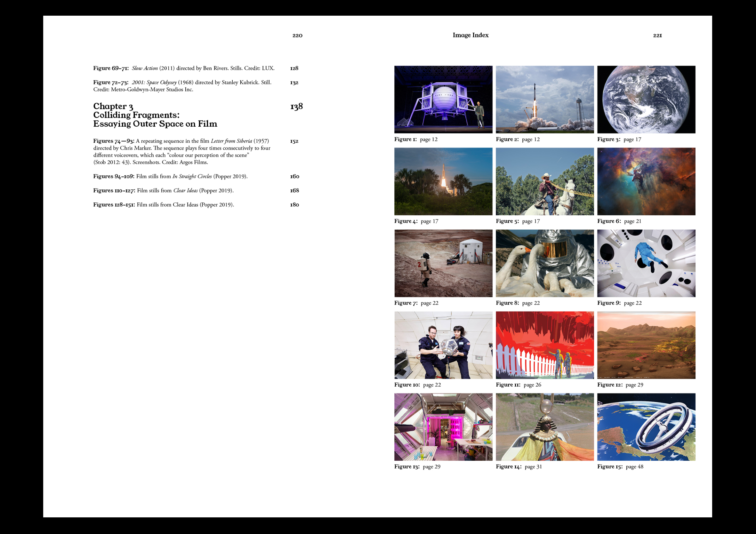Open the Figure 9 blue-suited floating figure image
Viewport: 756px width, 534px height.
tap(646, 263)
